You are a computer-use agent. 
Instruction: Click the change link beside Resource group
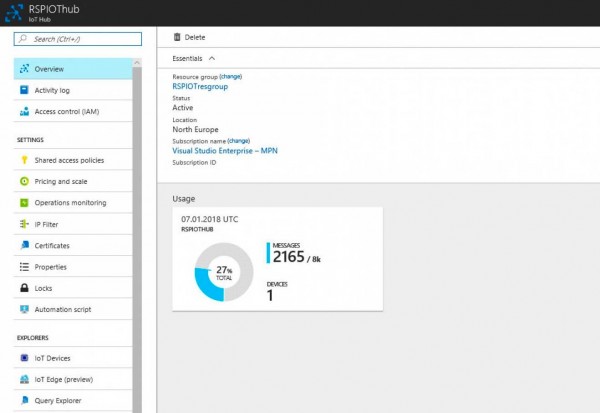[x=230, y=76]
